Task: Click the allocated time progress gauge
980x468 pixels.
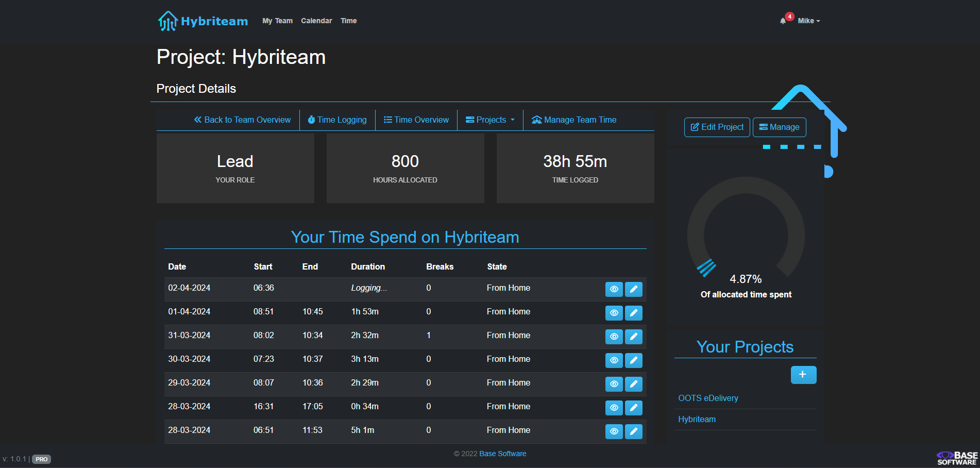Action: (x=746, y=237)
